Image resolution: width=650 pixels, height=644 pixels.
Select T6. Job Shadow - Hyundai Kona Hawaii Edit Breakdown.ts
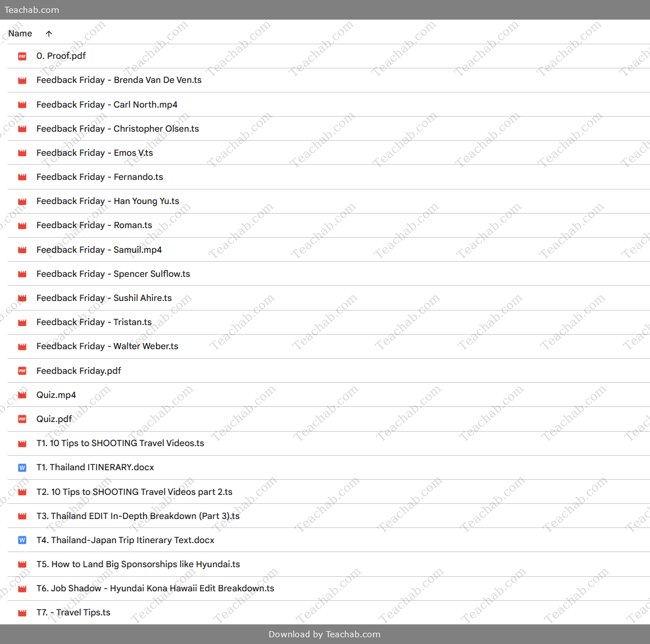155,589
